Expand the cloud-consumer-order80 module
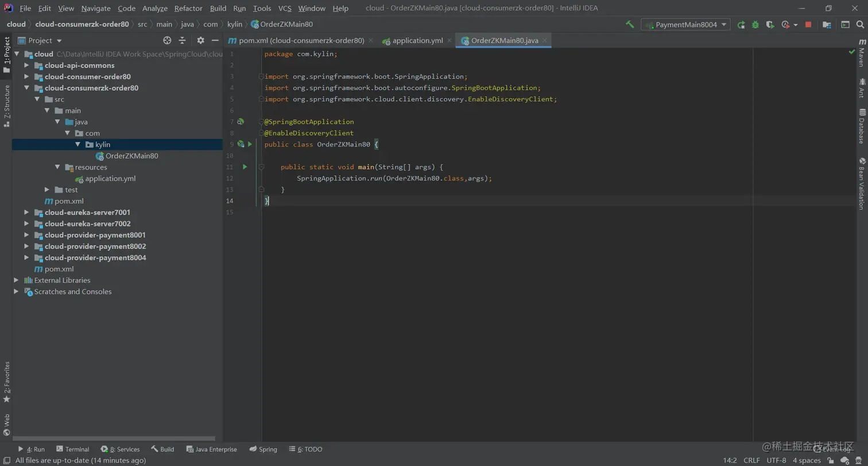This screenshot has width=868, height=466. tap(26, 77)
